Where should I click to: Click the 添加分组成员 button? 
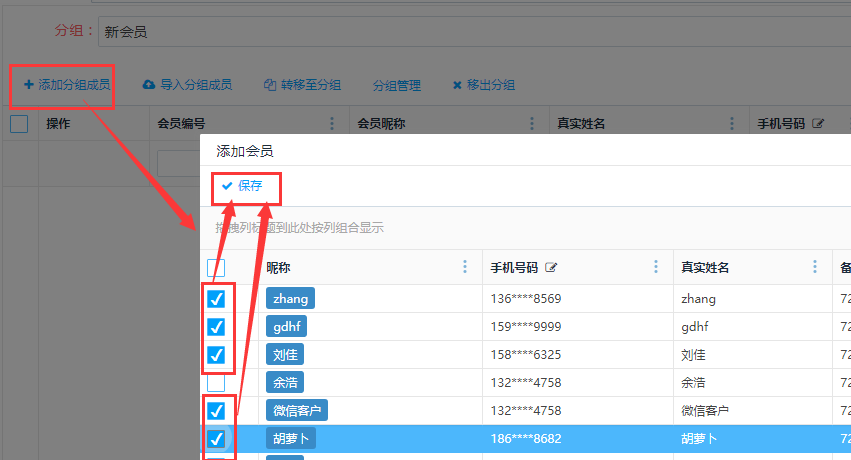[x=67, y=86]
